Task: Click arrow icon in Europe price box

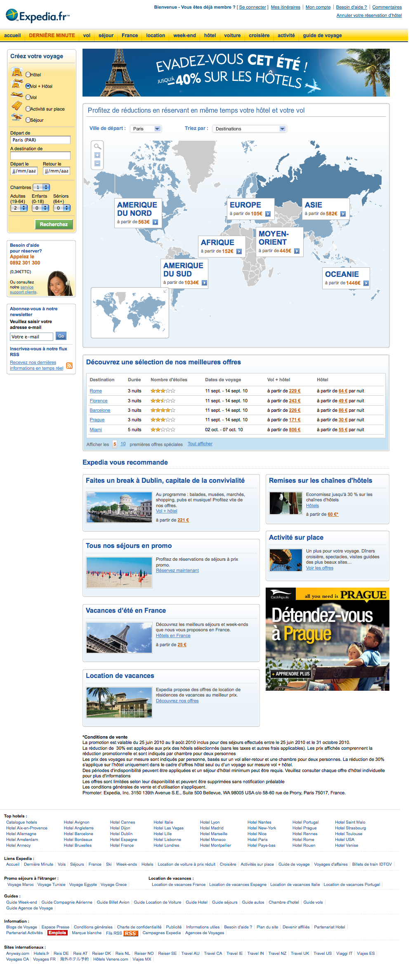Action: click(x=268, y=214)
